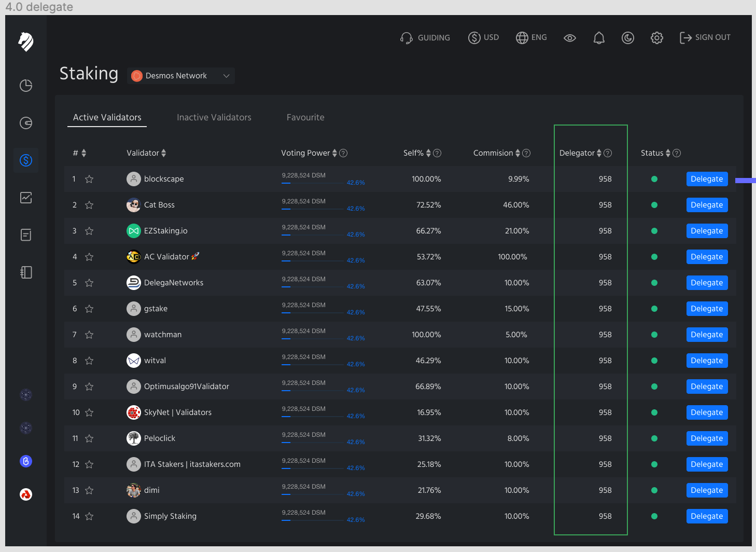Star the DelegaNetworks row
The image size is (756, 552).
(x=89, y=283)
